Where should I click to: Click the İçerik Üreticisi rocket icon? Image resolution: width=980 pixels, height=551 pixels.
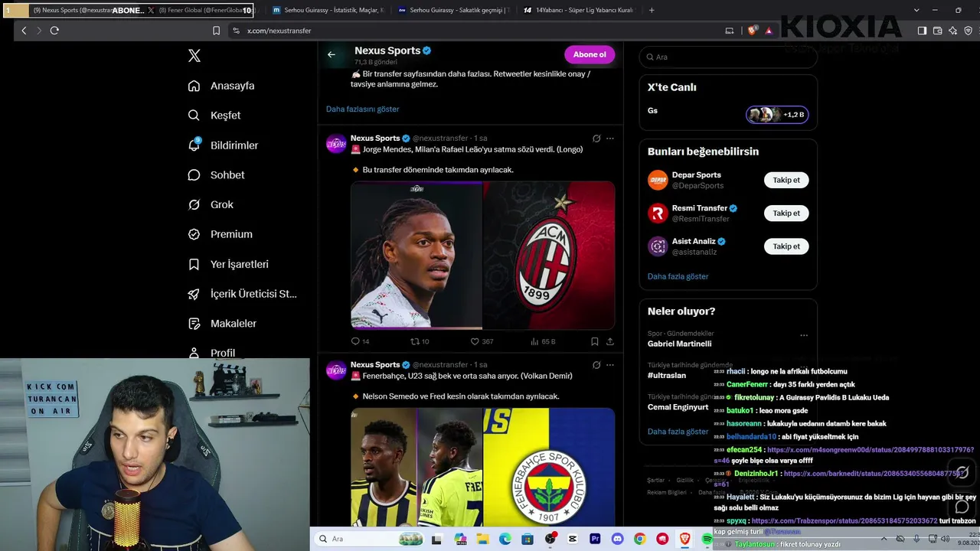(x=194, y=294)
